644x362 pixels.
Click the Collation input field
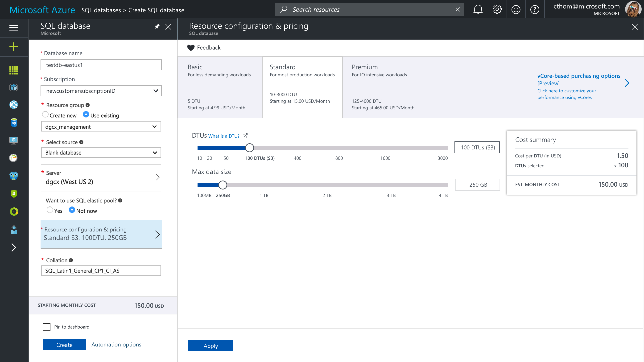(101, 271)
